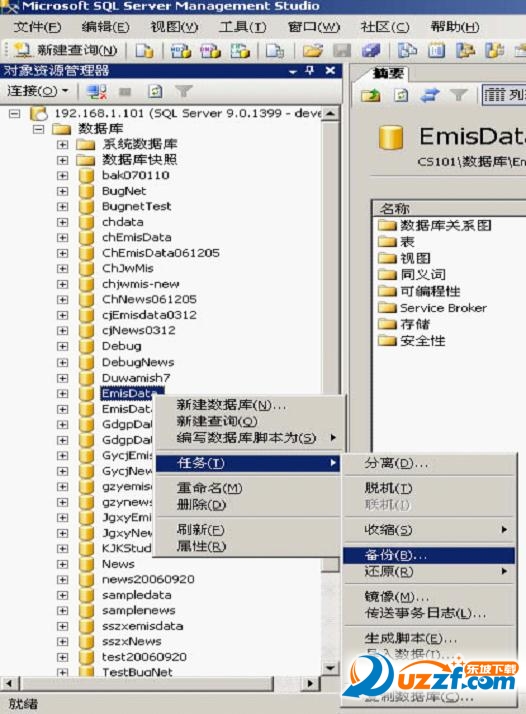Screen dimensions: 526x714
Task: Choose 重命名(M) in context menu
Action: tap(248, 488)
